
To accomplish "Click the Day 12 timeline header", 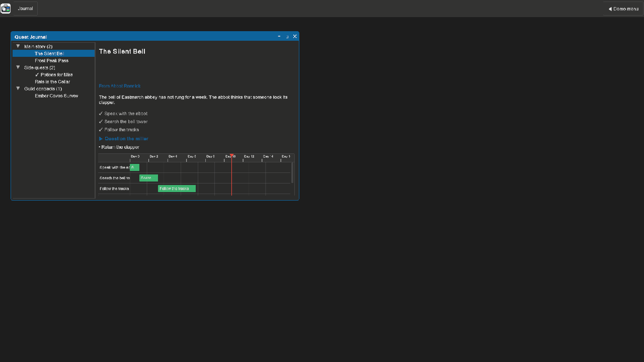I will coord(249,156).
